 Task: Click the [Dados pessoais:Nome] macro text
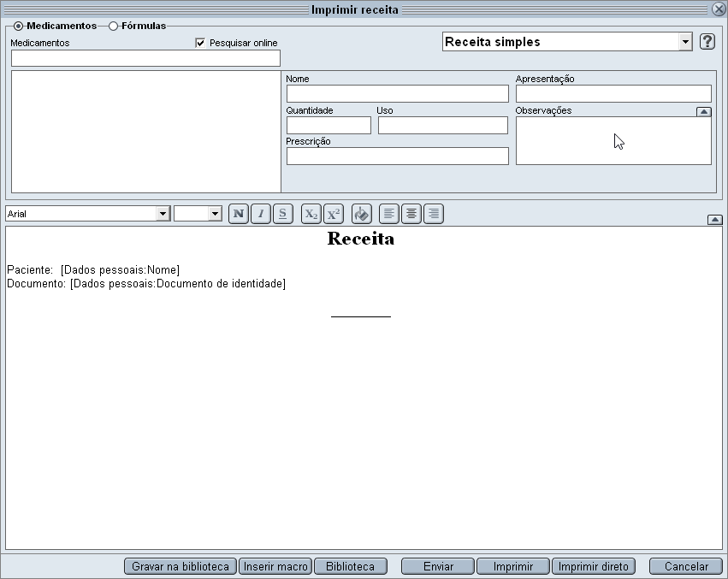121,269
